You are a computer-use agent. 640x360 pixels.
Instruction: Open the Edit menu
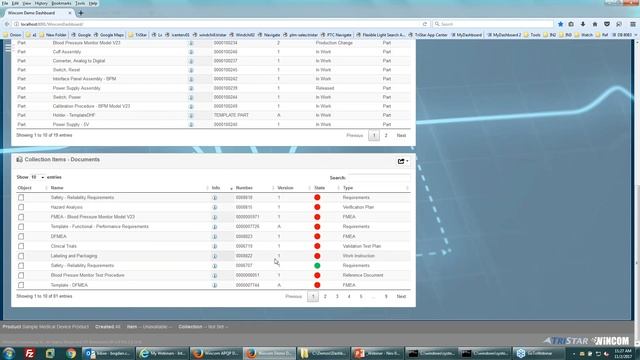(15, 3)
